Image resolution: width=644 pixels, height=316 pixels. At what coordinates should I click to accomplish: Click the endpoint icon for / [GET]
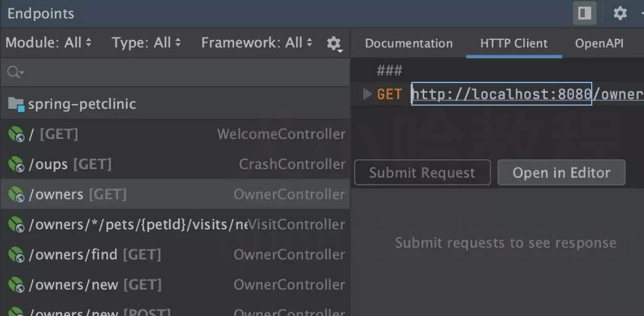coord(16,134)
